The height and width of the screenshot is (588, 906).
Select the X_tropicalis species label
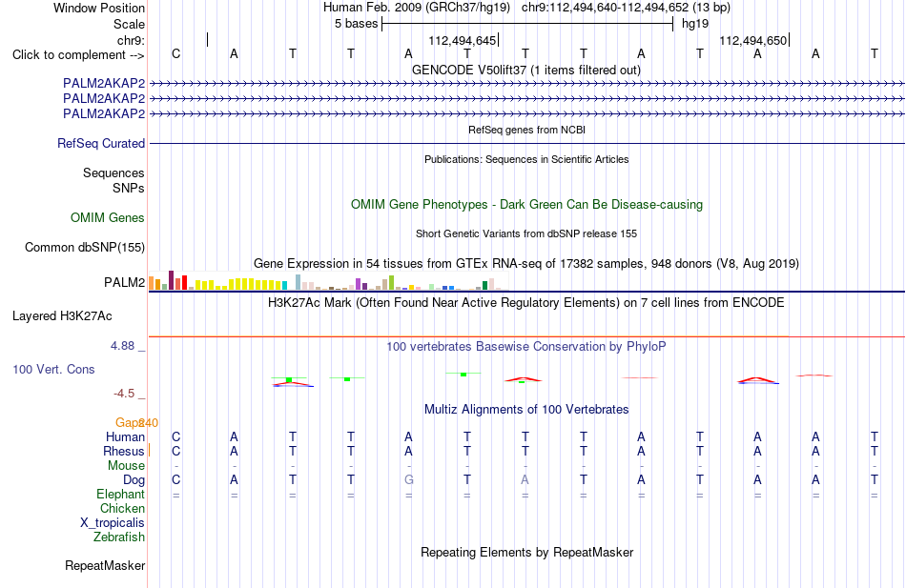point(113,523)
